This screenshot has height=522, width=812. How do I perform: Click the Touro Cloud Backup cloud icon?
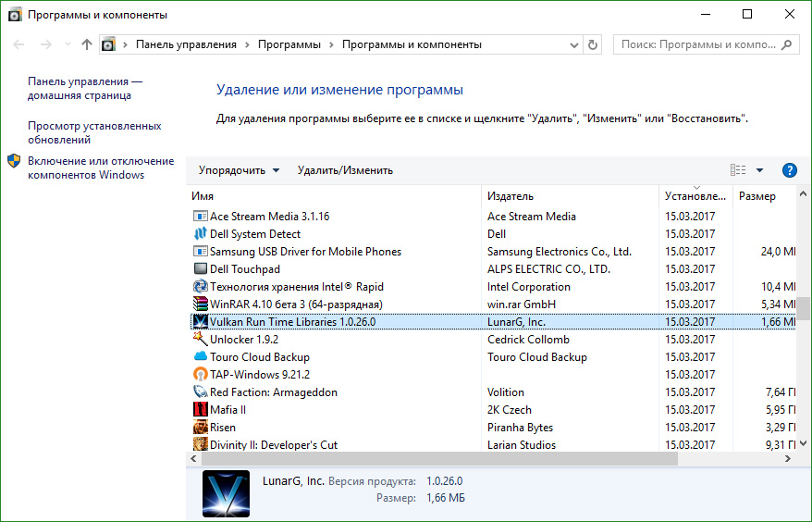click(x=200, y=357)
